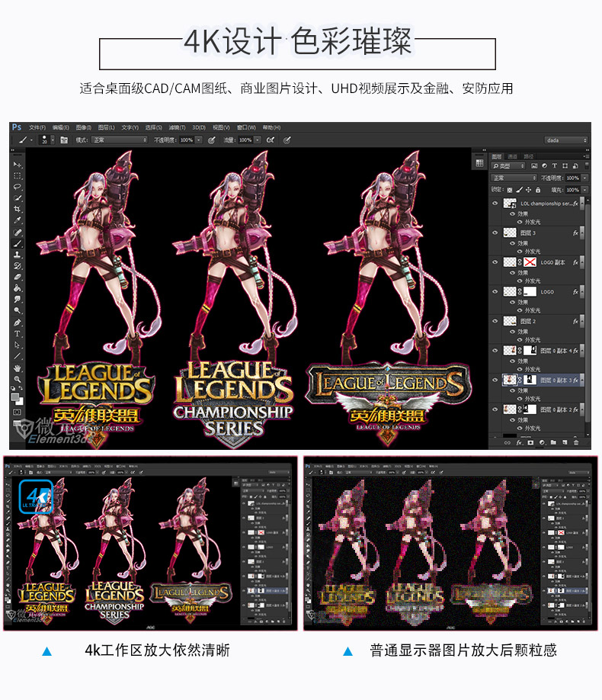The image size is (602, 700).
Task: Toggle visibility of the LOGO layer
Action: point(495,291)
